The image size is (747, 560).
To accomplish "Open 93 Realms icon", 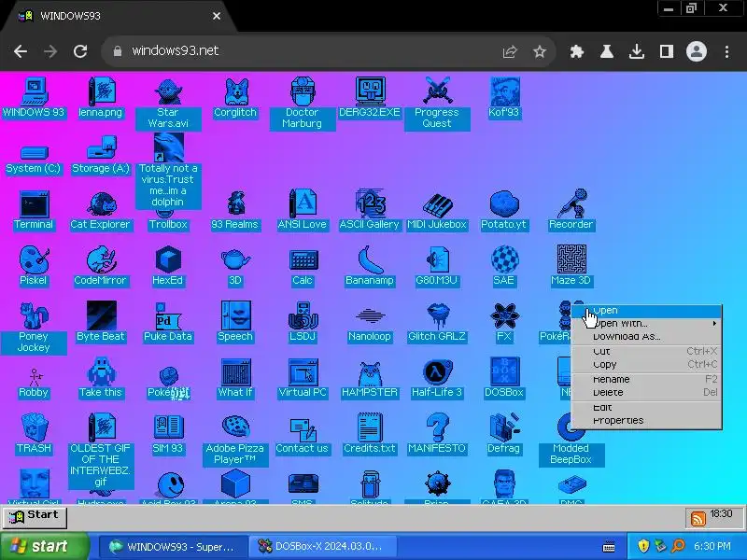I will (x=235, y=203).
